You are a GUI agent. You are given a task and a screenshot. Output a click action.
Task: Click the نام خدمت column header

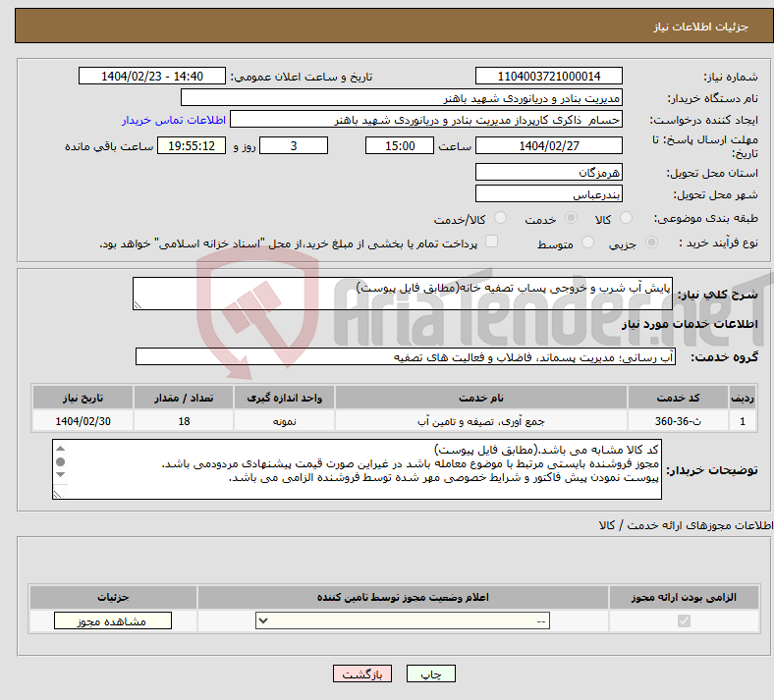pos(481,398)
